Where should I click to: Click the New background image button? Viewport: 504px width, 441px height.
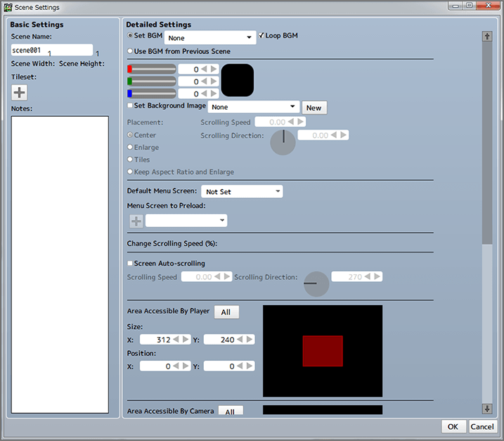314,108
